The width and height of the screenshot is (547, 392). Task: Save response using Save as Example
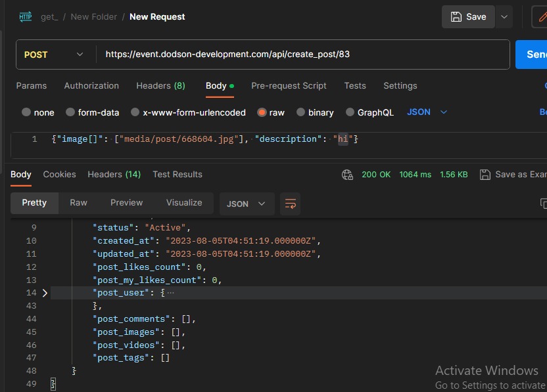(x=513, y=175)
